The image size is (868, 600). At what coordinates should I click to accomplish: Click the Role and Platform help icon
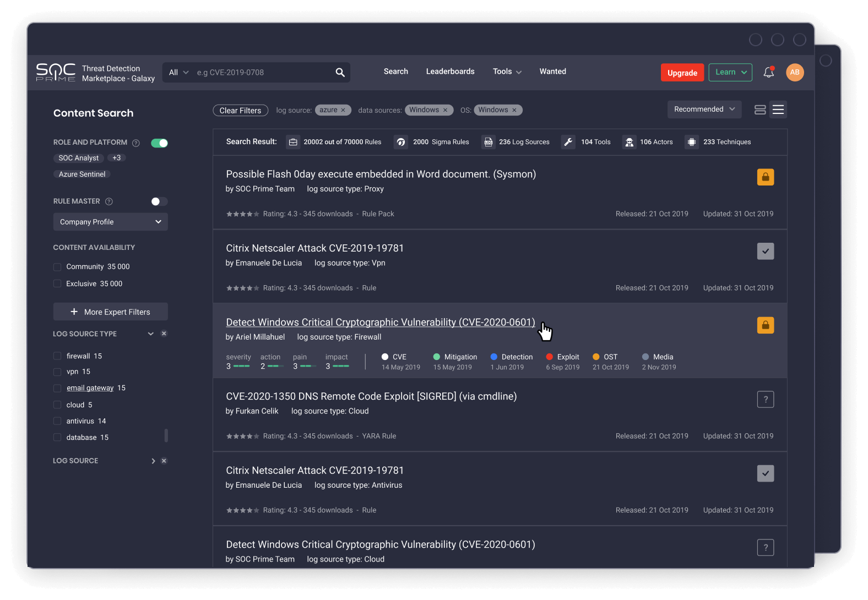[x=136, y=143]
